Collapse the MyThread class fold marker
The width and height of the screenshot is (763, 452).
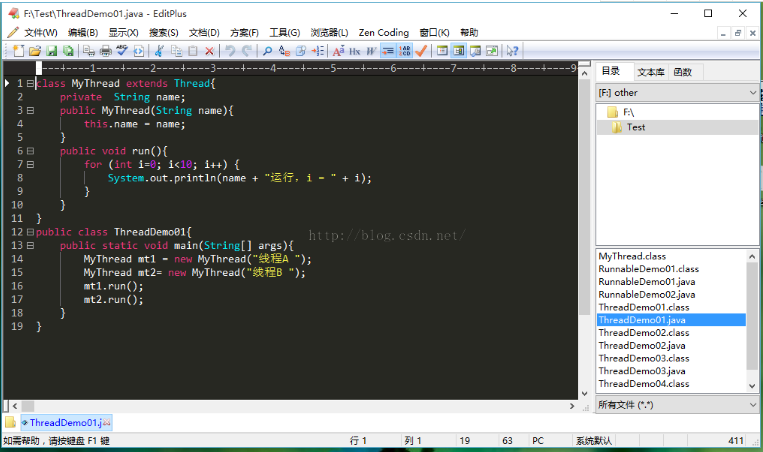(x=30, y=84)
